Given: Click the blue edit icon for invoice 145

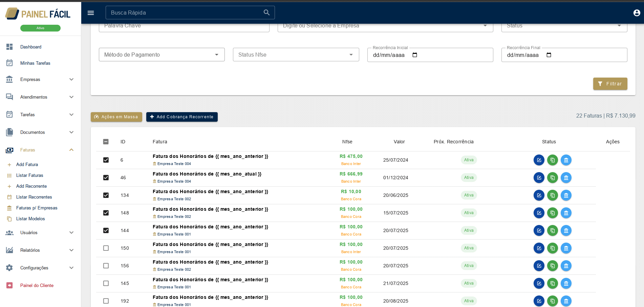Looking at the screenshot, I should pos(539,283).
